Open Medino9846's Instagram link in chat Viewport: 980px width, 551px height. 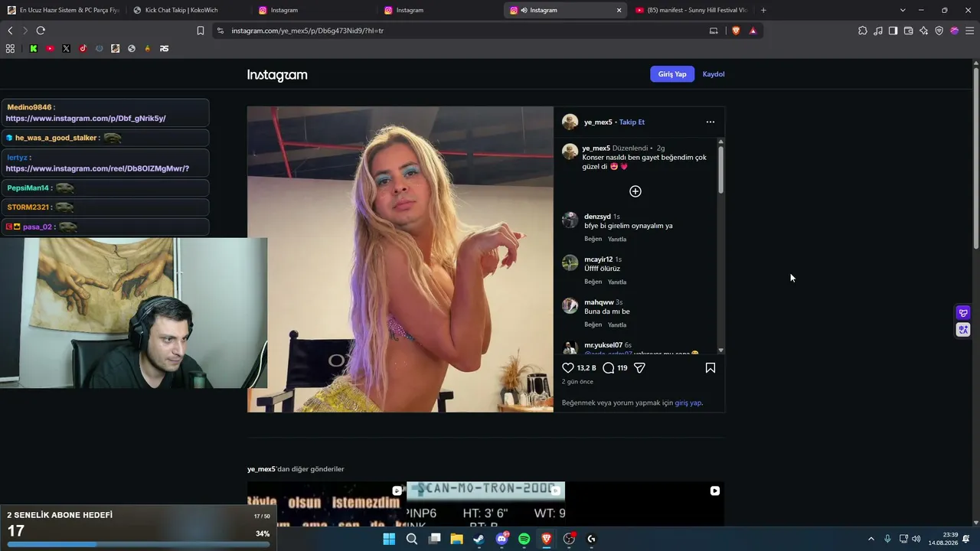(86, 119)
